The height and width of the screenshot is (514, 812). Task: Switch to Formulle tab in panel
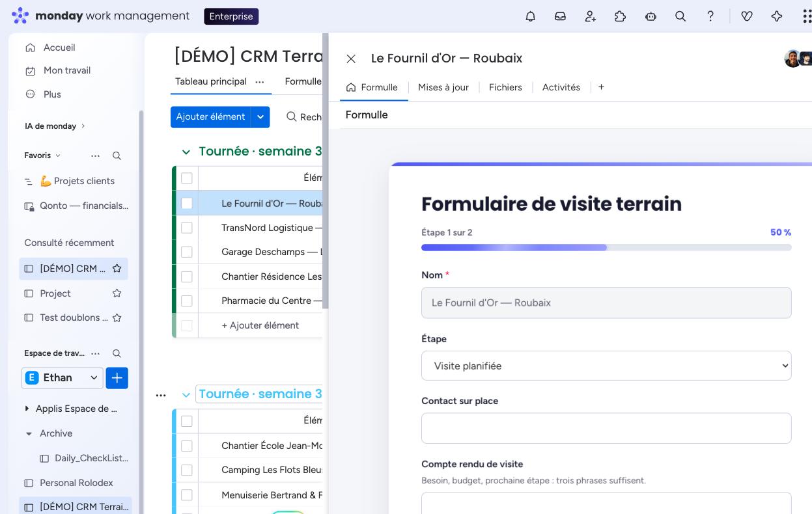(x=372, y=87)
